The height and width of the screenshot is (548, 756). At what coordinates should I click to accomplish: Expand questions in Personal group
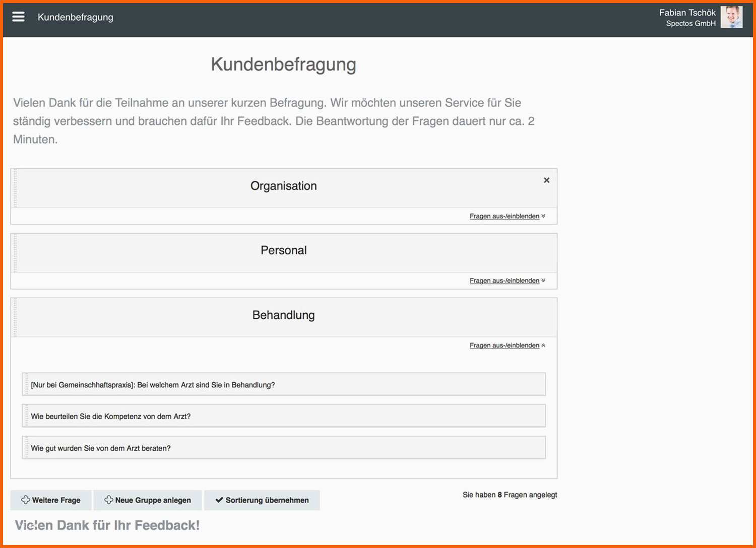pos(508,281)
